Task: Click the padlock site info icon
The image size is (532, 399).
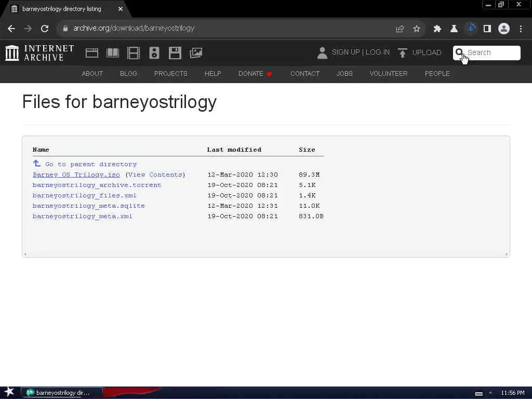Action: click(65, 29)
